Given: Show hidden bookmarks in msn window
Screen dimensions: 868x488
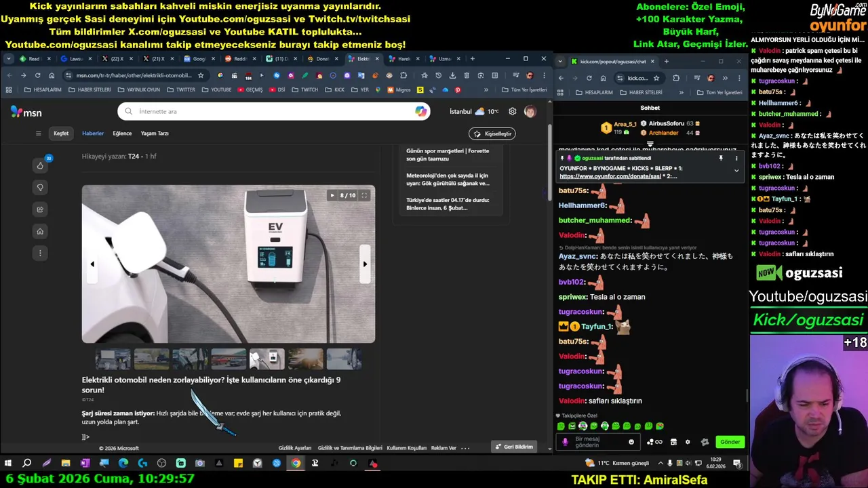Looking at the screenshot, I should (486, 89).
